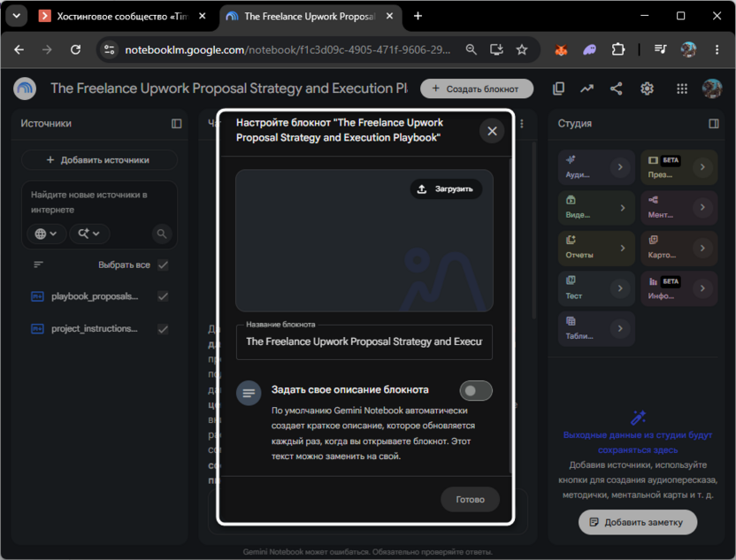Click the browser back arrow
Viewport: 736px width, 560px height.
[19, 50]
